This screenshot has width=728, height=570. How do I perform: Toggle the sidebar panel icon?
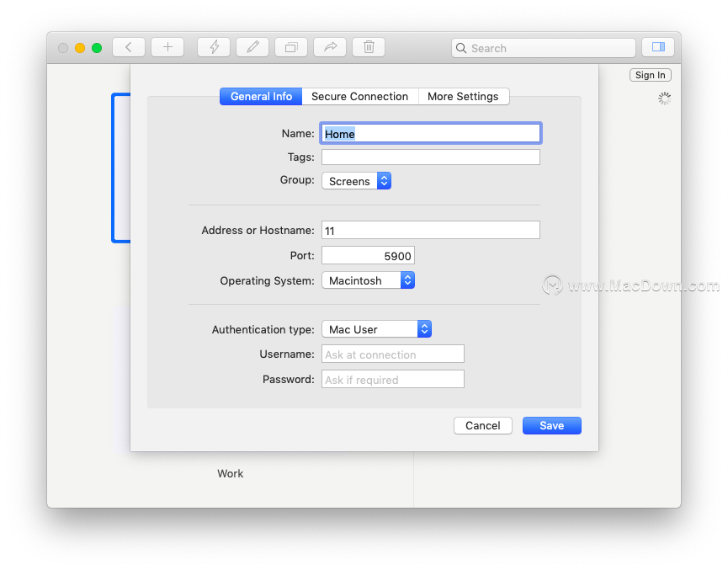658,47
